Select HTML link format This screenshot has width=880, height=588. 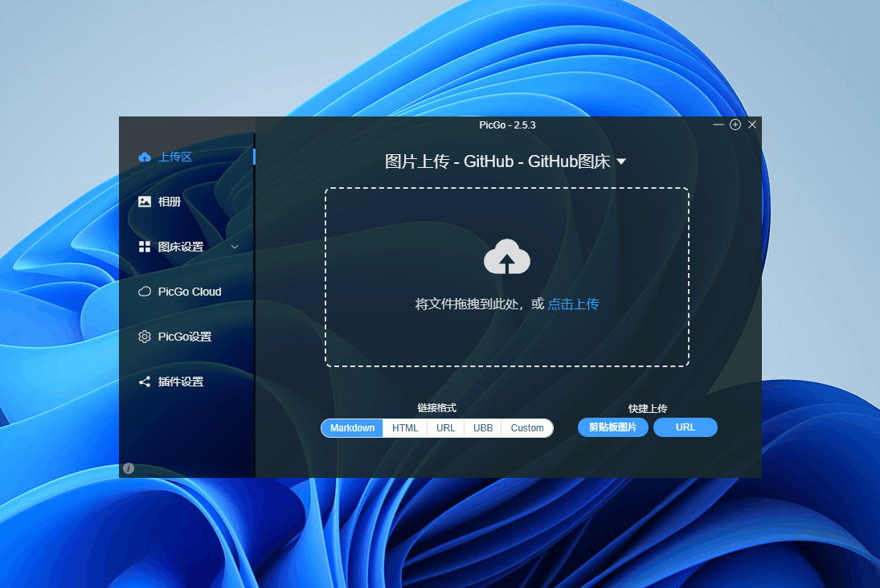coord(405,428)
